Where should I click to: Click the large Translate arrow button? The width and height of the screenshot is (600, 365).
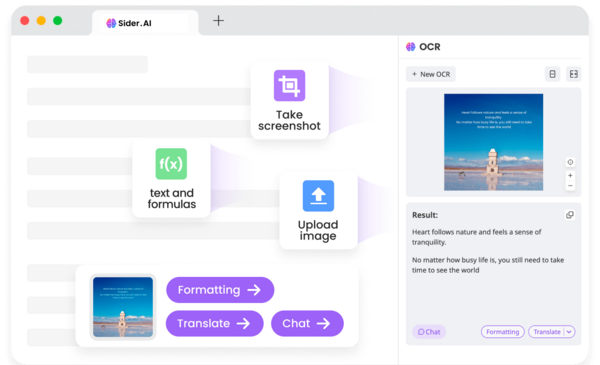[214, 323]
